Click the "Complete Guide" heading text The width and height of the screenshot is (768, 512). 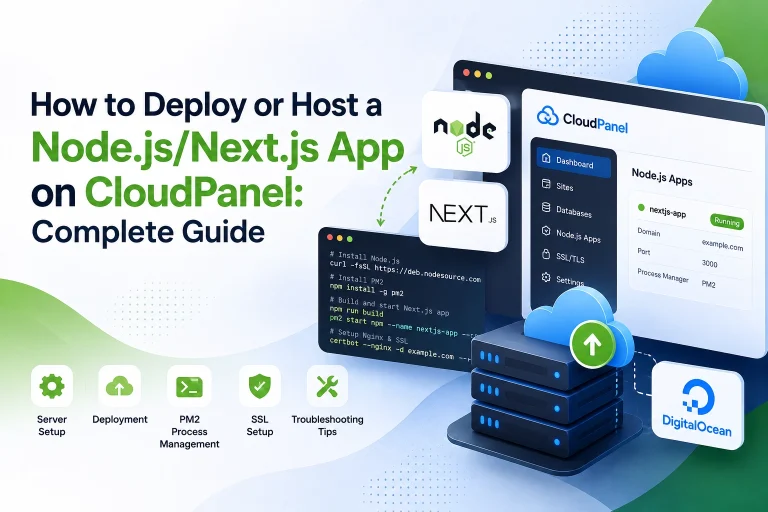coord(148,231)
